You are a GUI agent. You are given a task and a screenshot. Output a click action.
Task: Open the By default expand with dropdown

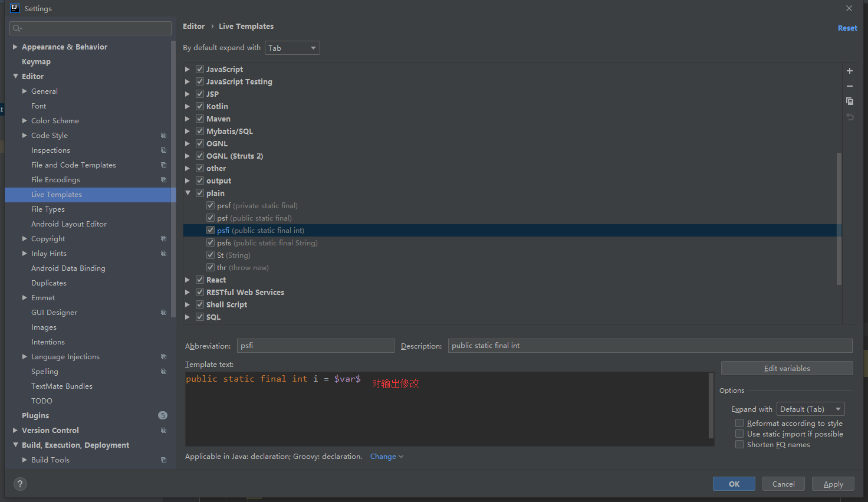(x=292, y=48)
